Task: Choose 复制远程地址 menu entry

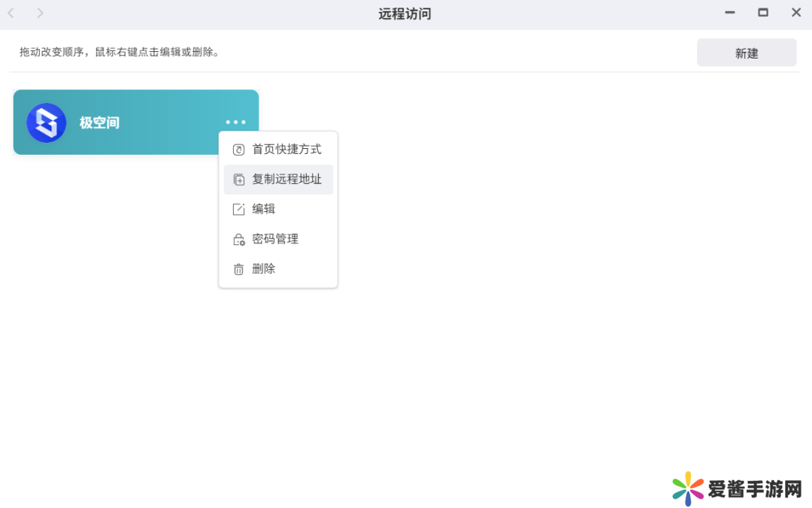Action: click(286, 180)
